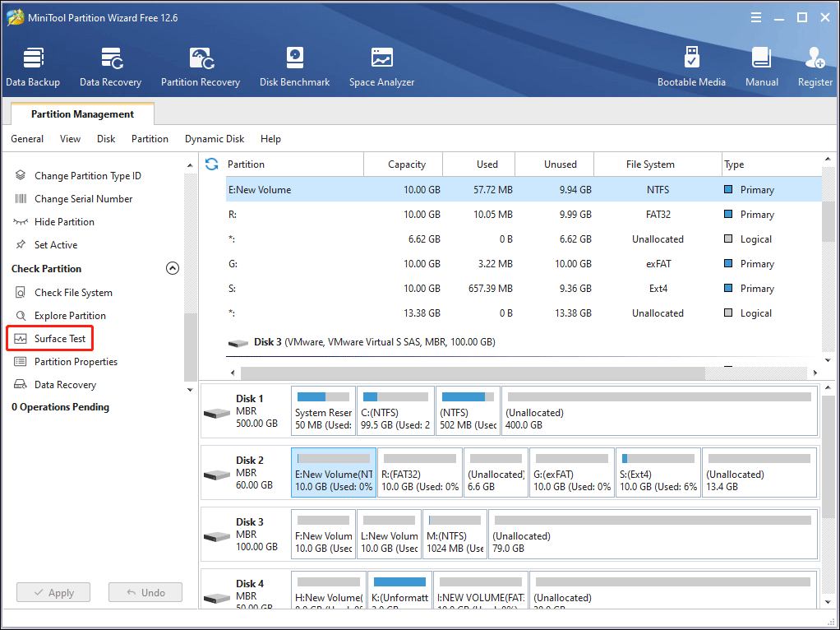Screen dimensions: 840x630
Task: Open the hamburger menu in the title bar
Action: point(755,16)
